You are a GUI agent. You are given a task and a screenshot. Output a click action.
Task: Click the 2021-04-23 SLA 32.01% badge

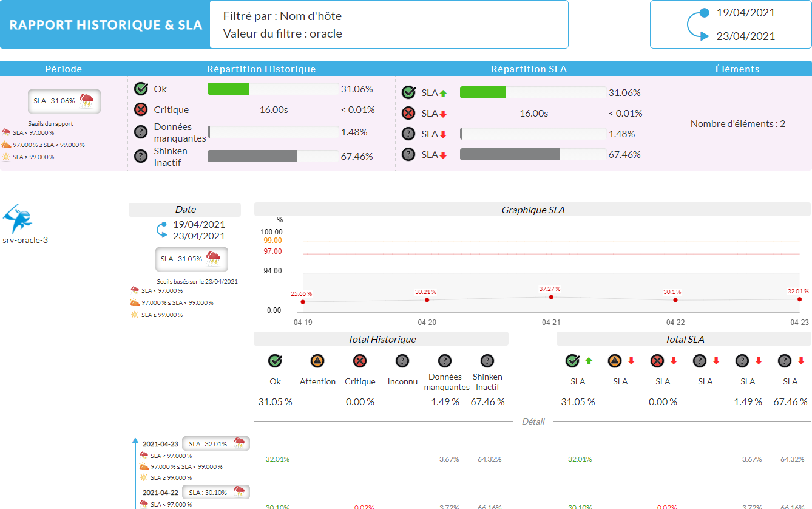coord(215,443)
